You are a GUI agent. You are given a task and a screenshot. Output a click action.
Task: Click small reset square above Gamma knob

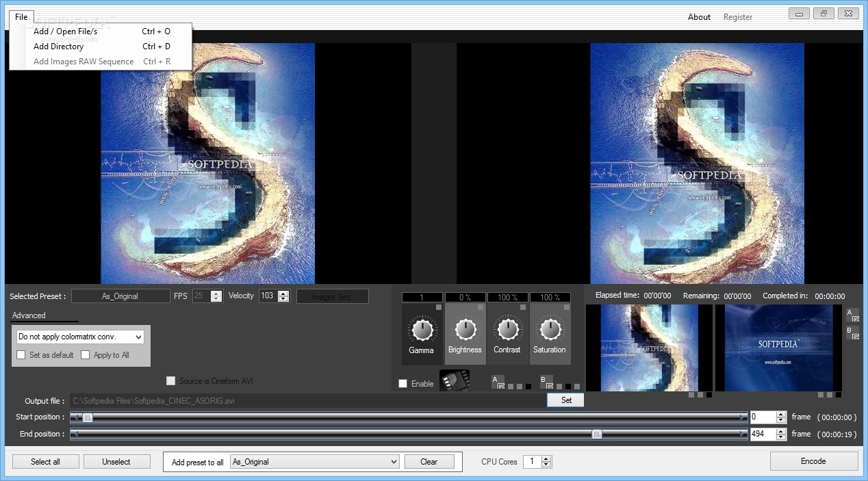point(439,307)
